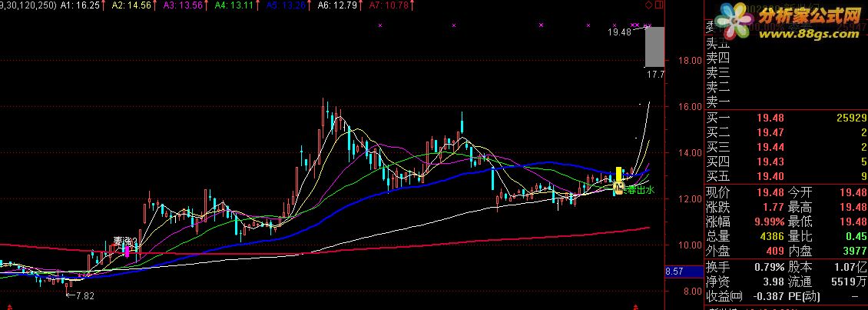Click the A3: 13.56 indicator label
The image size is (868, 310).
pos(184,5)
